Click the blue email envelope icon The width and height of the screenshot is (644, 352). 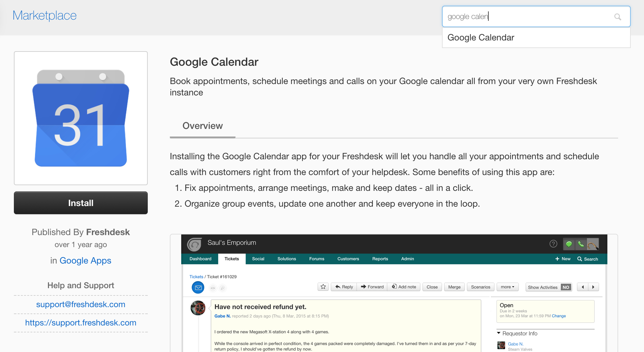tap(198, 288)
